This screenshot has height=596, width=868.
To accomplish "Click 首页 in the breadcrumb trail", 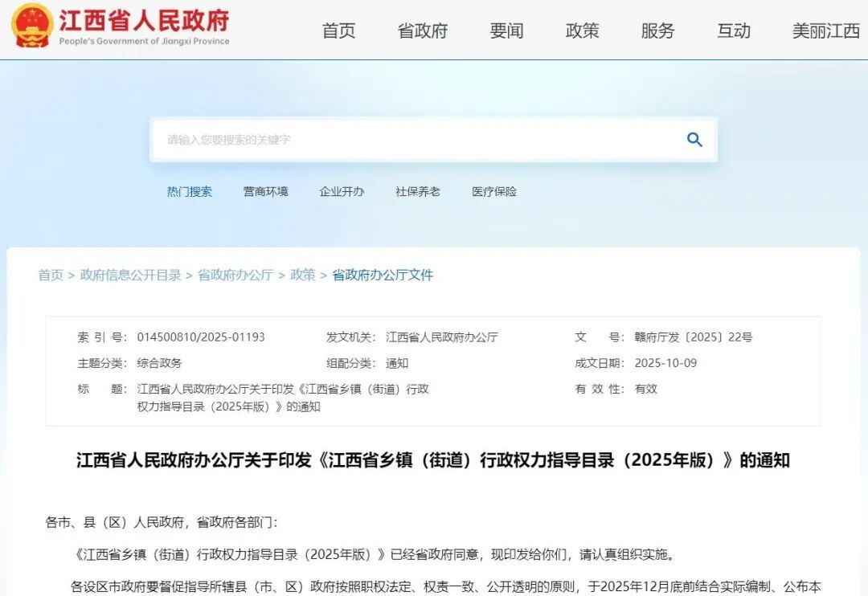I will click(50, 275).
